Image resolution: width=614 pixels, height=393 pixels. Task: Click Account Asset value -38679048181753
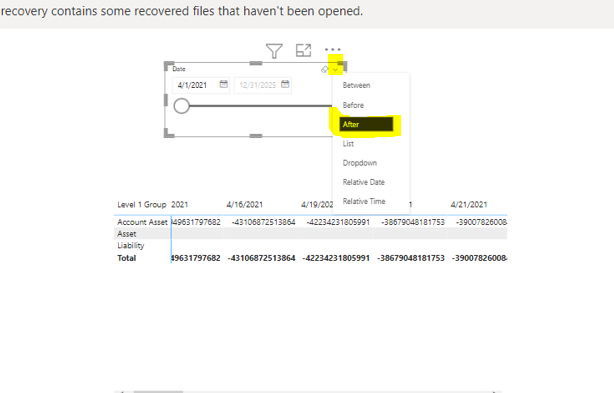point(413,222)
